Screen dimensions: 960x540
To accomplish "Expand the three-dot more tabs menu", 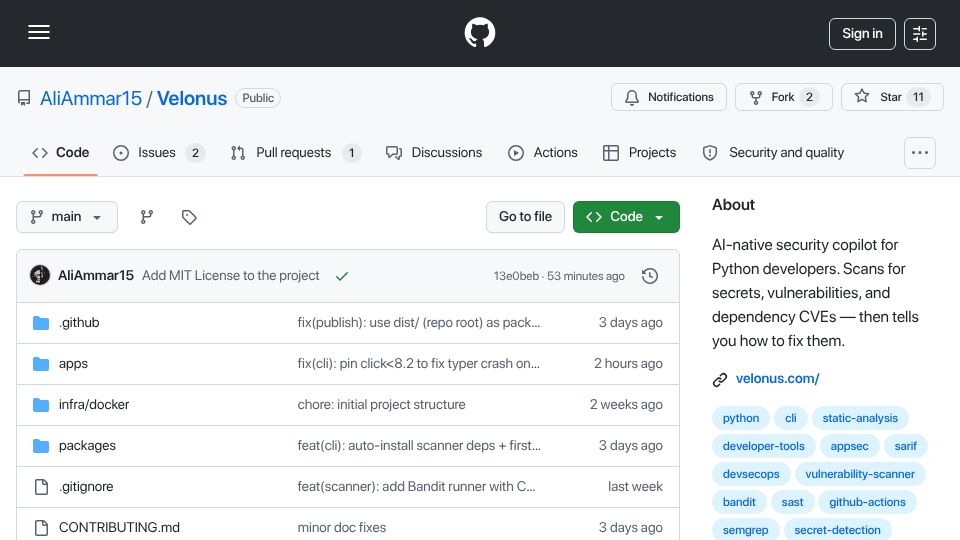I will pyautogui.click(x=920, y=152).
